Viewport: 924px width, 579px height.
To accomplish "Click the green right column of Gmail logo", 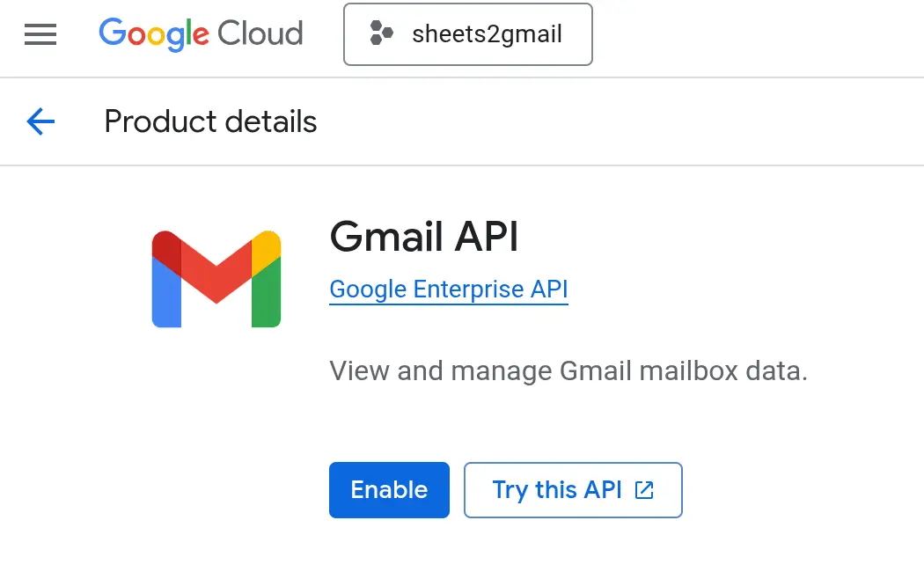I will (266, 295).
